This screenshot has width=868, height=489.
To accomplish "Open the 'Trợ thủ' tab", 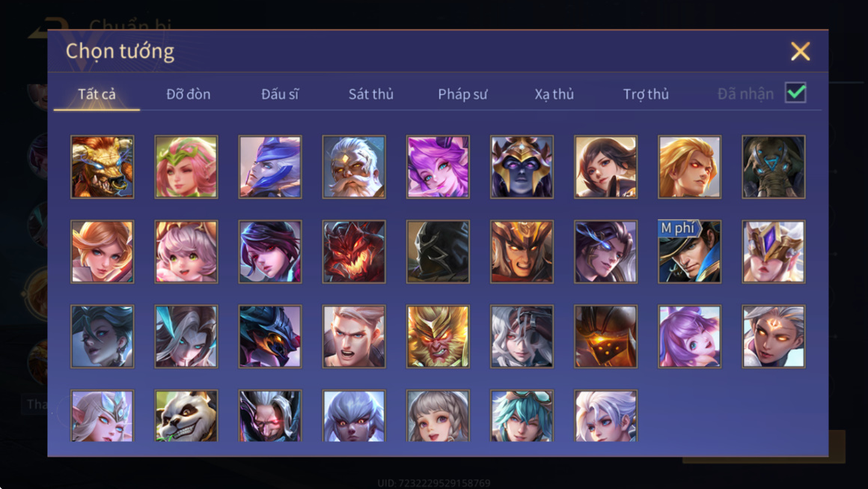I will 646,94.
